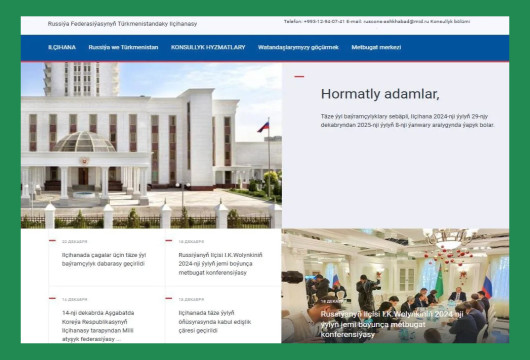Open the Korean embassy archery federation news

click(x=98, y=326)
